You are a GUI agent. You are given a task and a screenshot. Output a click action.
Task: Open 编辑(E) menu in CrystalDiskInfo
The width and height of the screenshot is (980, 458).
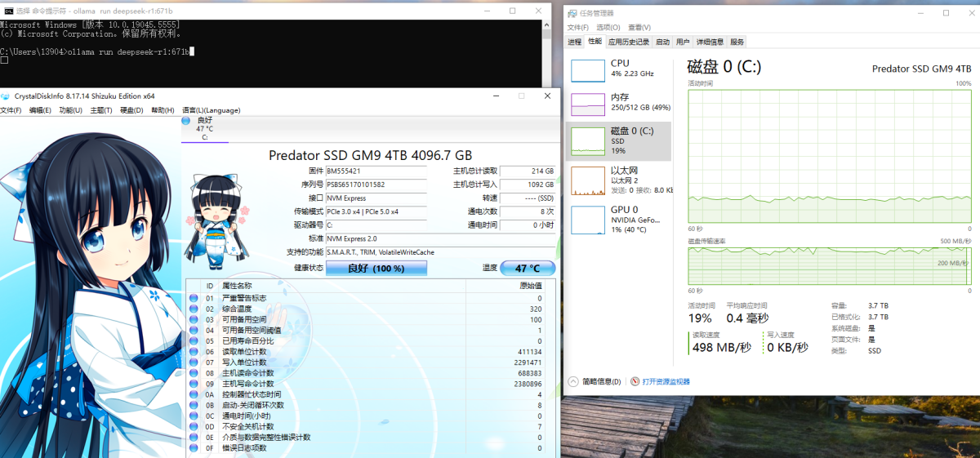pyautogui.click(x=41, y=110)
